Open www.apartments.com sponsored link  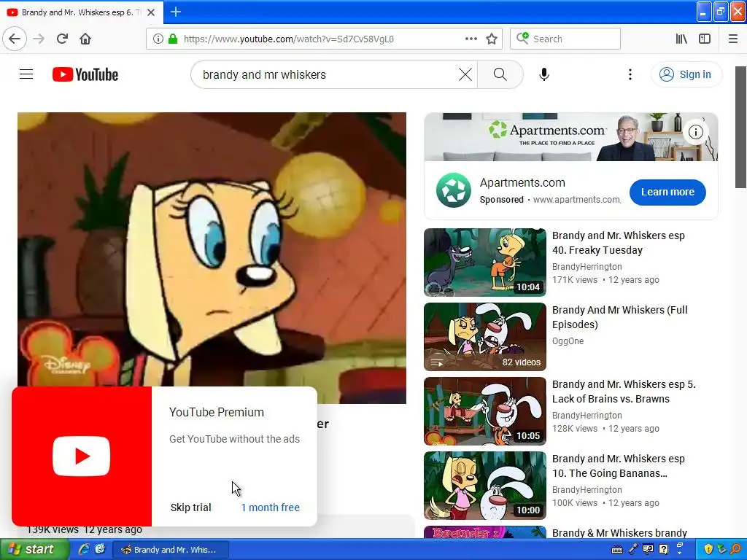(x=577, y=200)
